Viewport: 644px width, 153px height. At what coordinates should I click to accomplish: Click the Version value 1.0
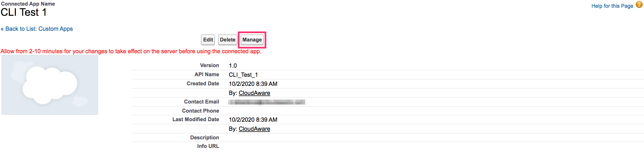(233, 66)
